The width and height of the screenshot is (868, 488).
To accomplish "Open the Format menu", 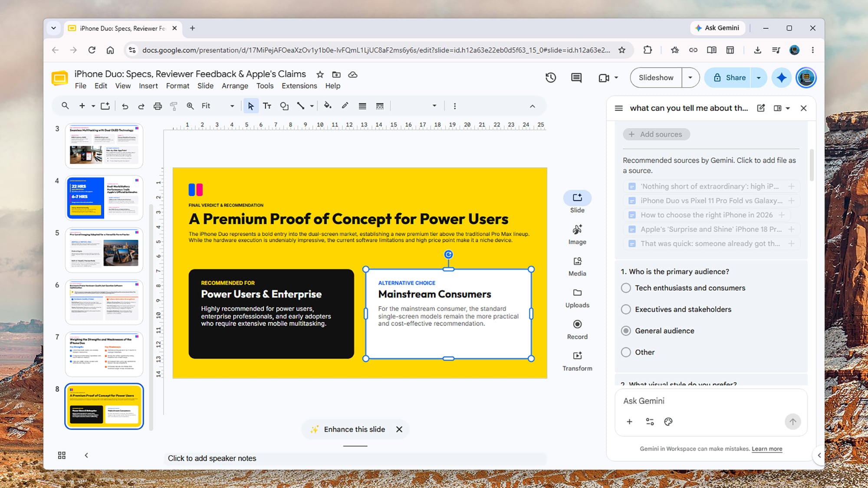I will click(178, 86).
